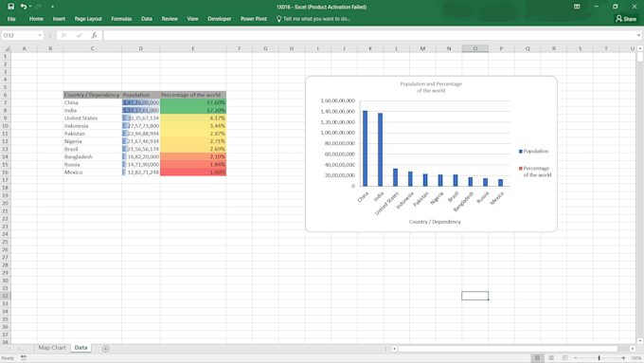Switch to Page Layout view icon
This screenshot has height=363, width=644.
[x=551, y=358]
